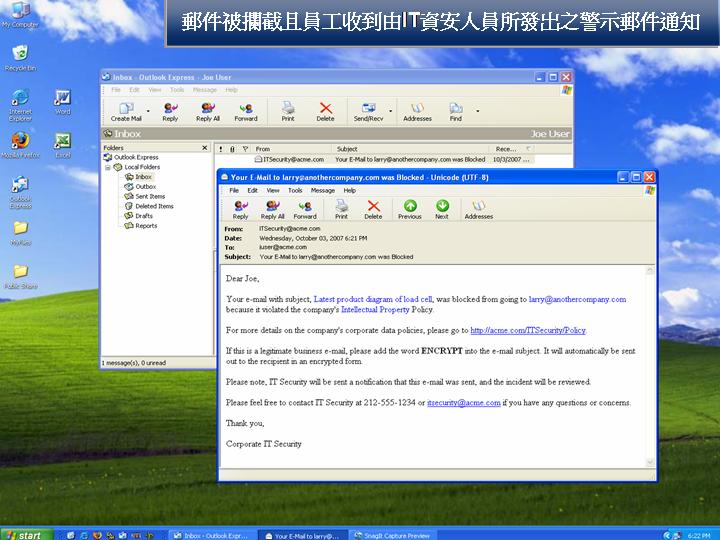Click Reply All in Inbox window toolbar

208,112
